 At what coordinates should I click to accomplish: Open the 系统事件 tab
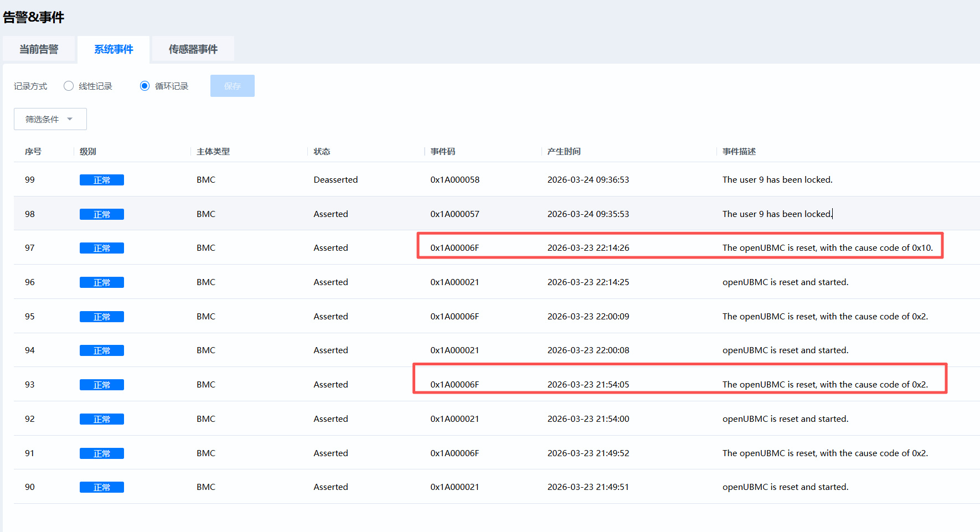114,49
